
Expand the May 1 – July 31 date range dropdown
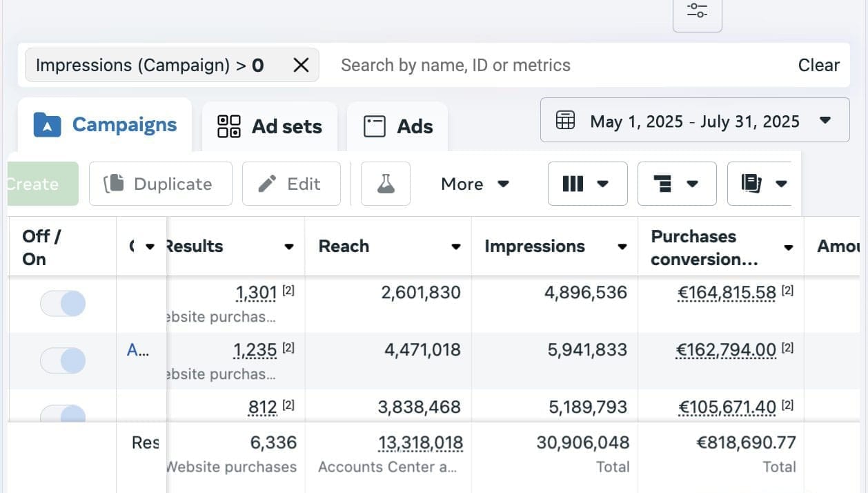click(x=825, y=121)
